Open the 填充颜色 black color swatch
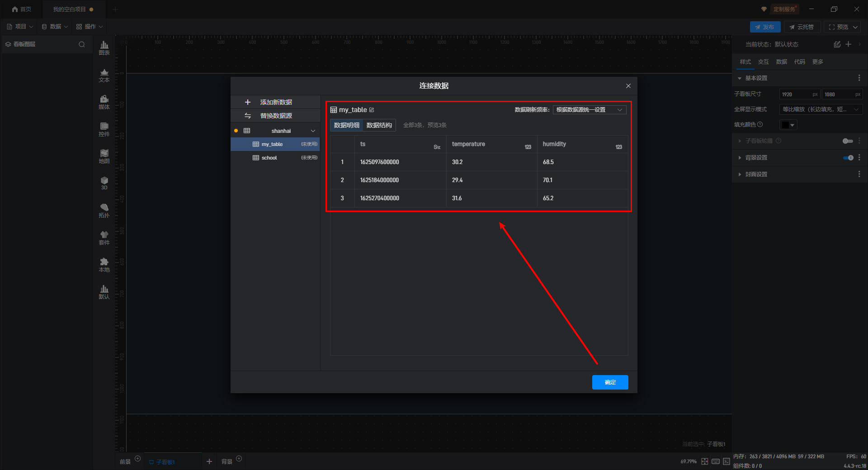The width and height of the screenshot is (868, 470). 788,125
